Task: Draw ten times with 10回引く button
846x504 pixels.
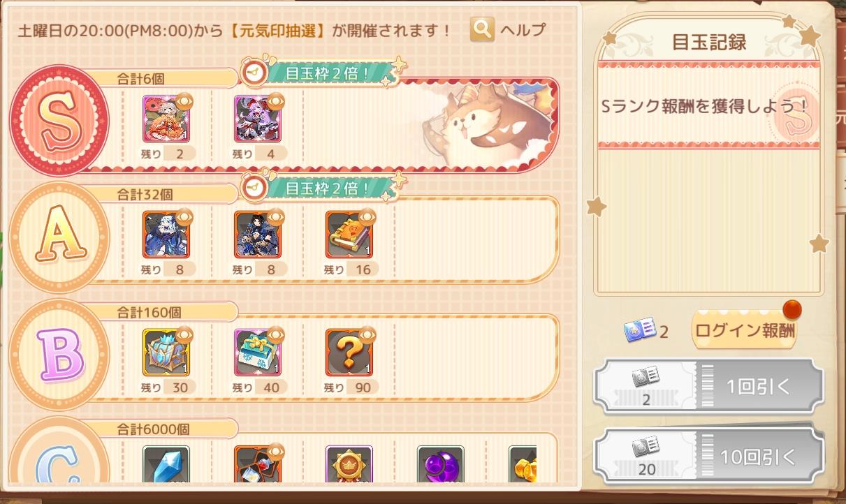Action: pyautogui.click(x=708, y=457)
